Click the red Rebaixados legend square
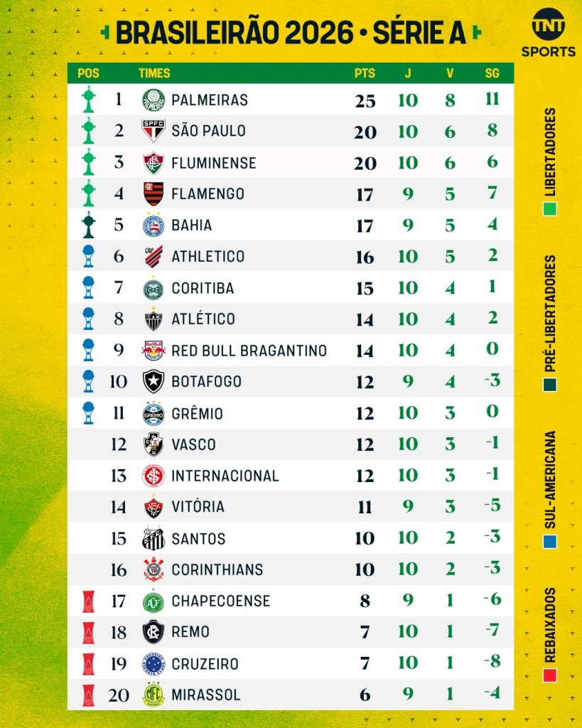 click(550, 673)
